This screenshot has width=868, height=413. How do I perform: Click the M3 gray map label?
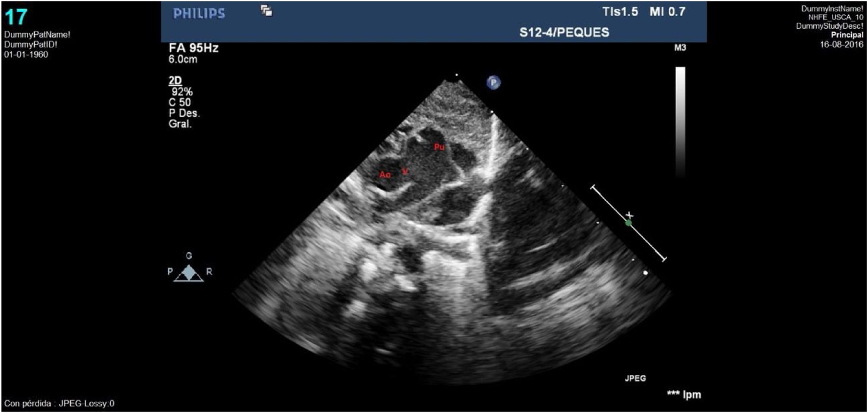680,48
